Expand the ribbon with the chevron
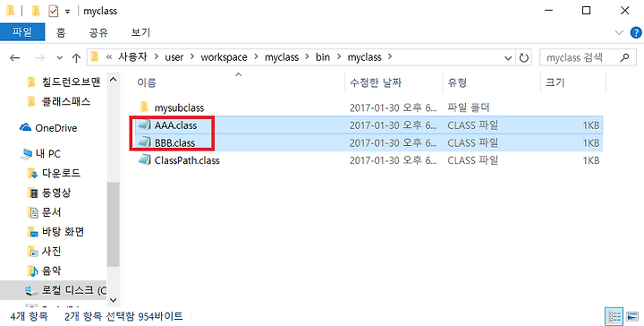Screen dimensions: 644x326 tap(619, 32)
